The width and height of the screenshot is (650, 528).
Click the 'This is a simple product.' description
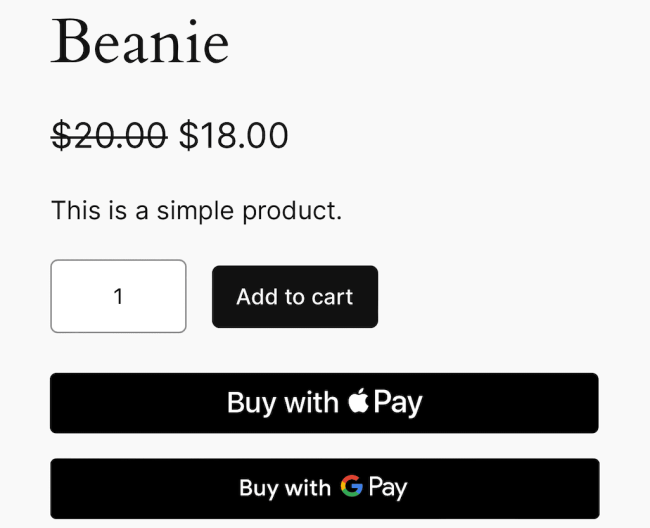[197, 210]
